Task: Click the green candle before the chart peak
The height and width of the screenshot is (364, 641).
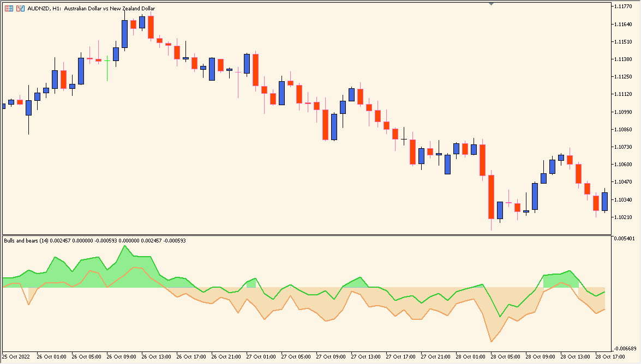Action: pos(108,60)
